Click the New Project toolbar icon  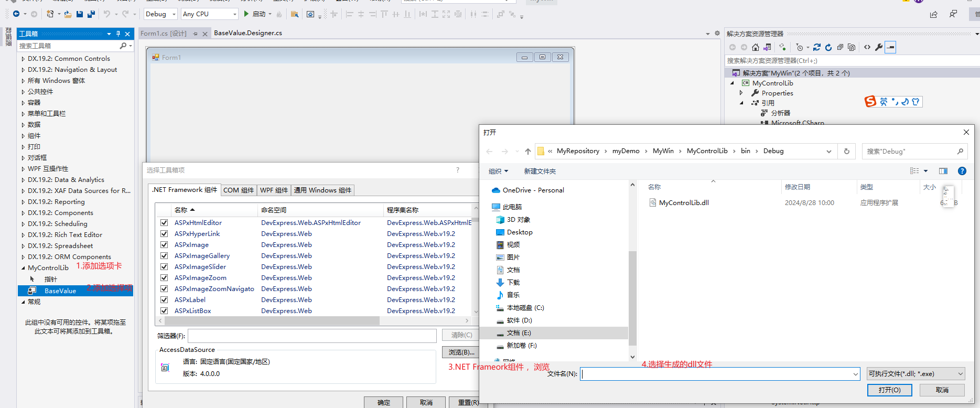click(x=50, y=14)
